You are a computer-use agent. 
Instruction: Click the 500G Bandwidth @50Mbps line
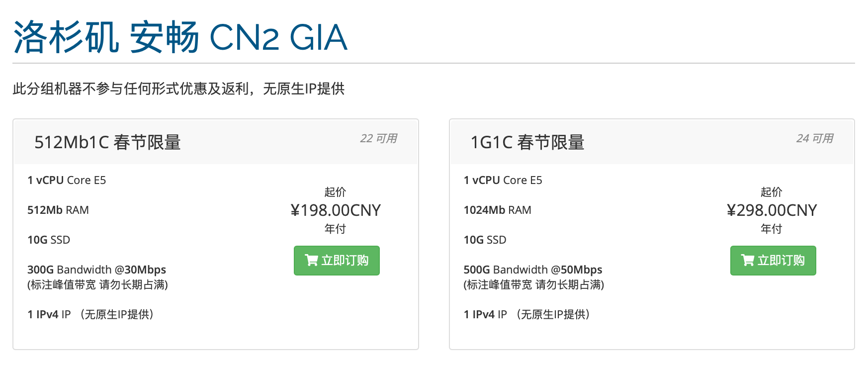coord(532,270)
